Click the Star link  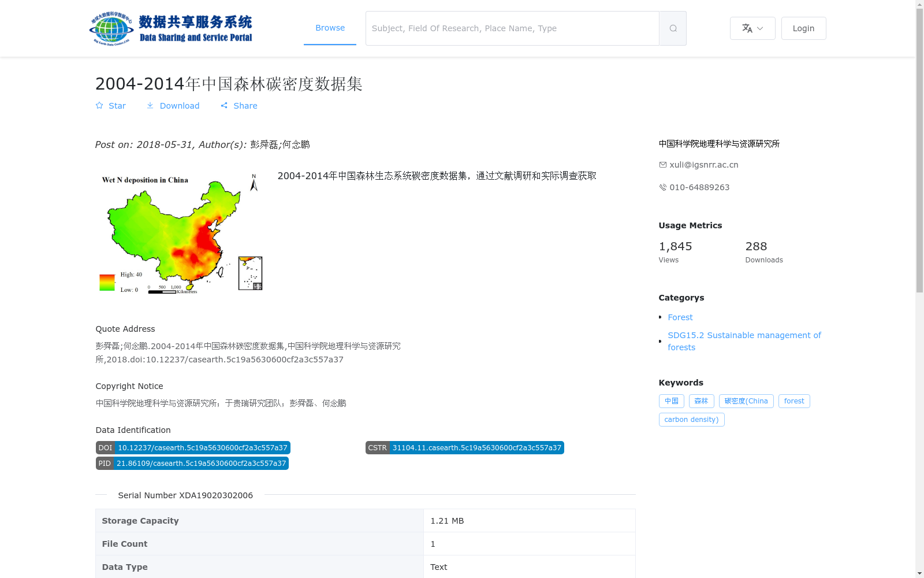[117, 106]
